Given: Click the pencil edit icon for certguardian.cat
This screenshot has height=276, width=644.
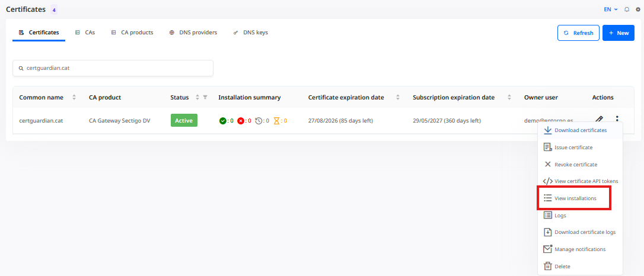Looking at the screenshot, I should (600, 119).
